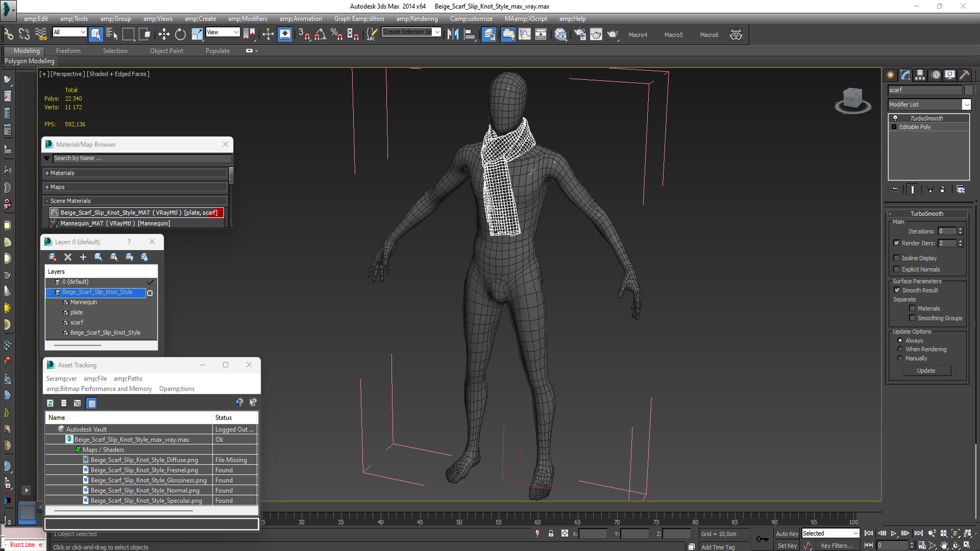Click the Mirror tool icon
Viewport: 980px width, 551px height.
(453, 34)
